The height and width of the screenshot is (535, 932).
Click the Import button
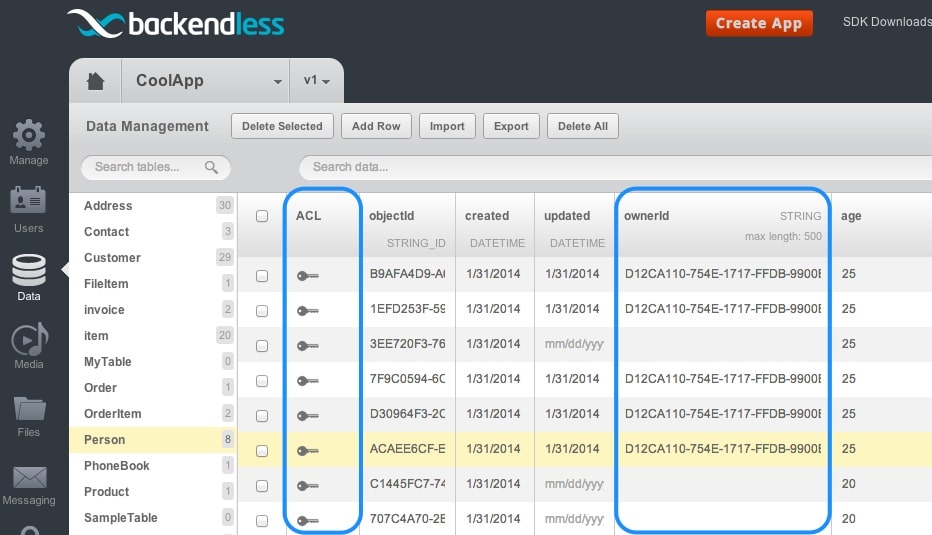click(447, 126)
